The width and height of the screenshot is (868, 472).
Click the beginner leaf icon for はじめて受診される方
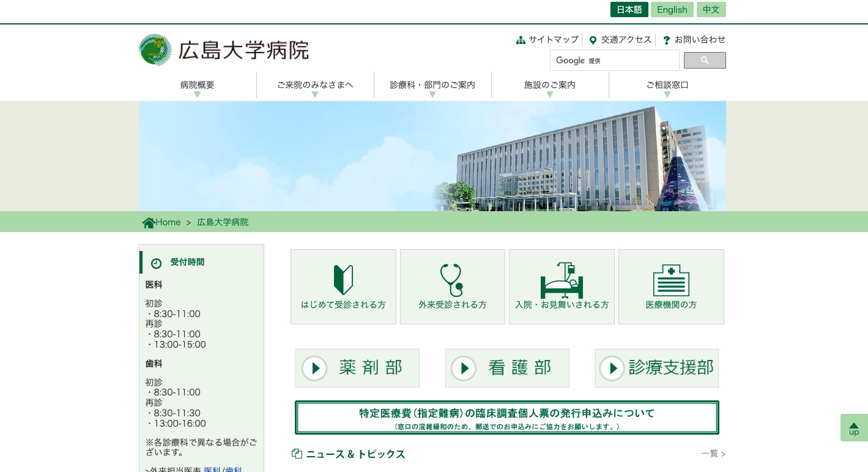343,280
